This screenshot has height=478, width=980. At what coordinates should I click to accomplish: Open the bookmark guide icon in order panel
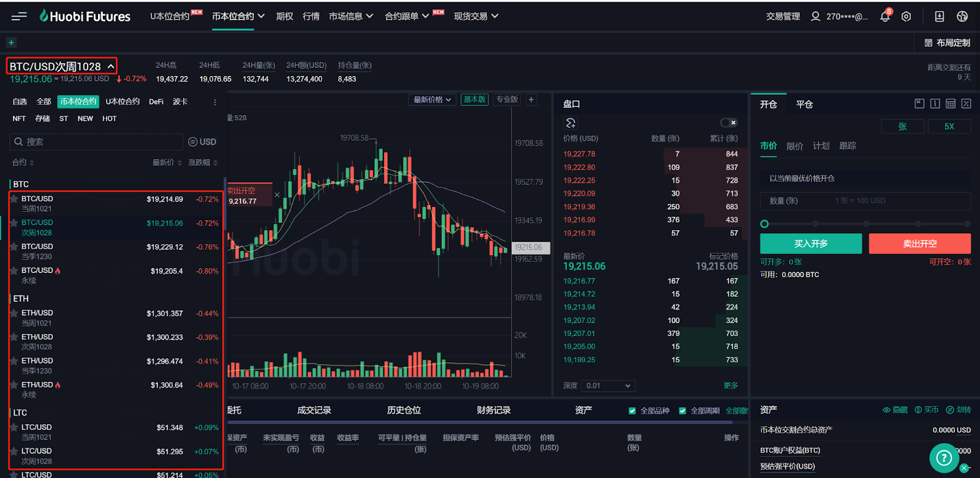919,104
